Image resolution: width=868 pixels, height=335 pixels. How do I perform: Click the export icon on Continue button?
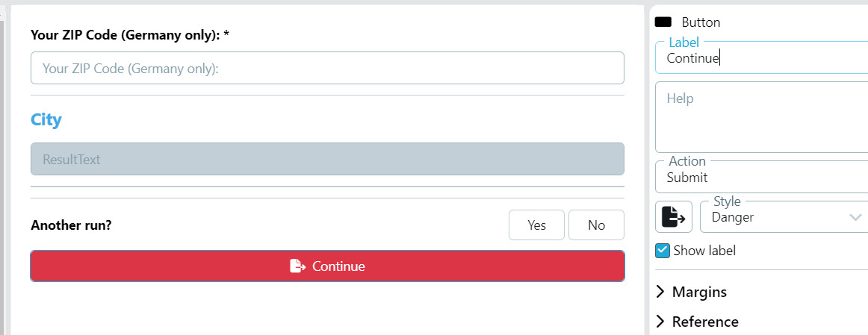click(x=297, y=266)
